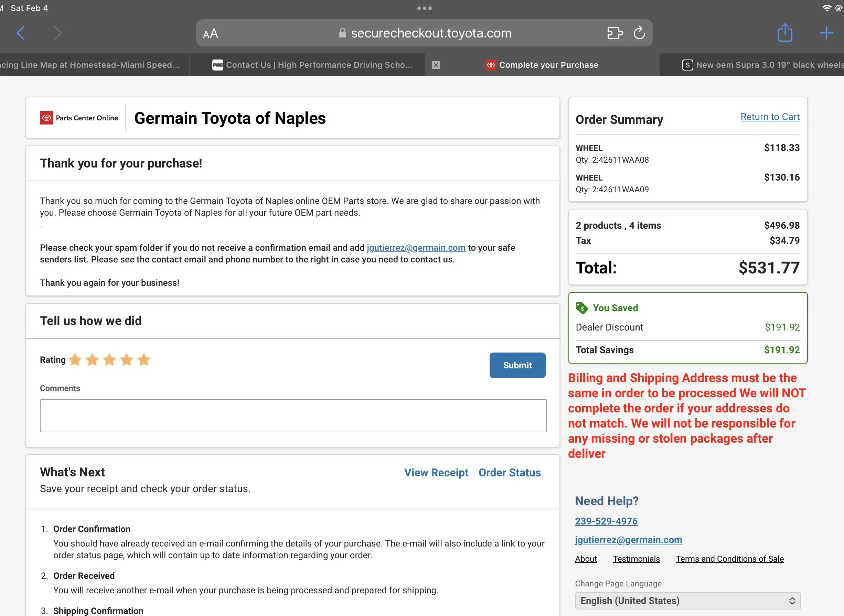Select the fourth rating star
844x616 pixels.
[127, 360]
